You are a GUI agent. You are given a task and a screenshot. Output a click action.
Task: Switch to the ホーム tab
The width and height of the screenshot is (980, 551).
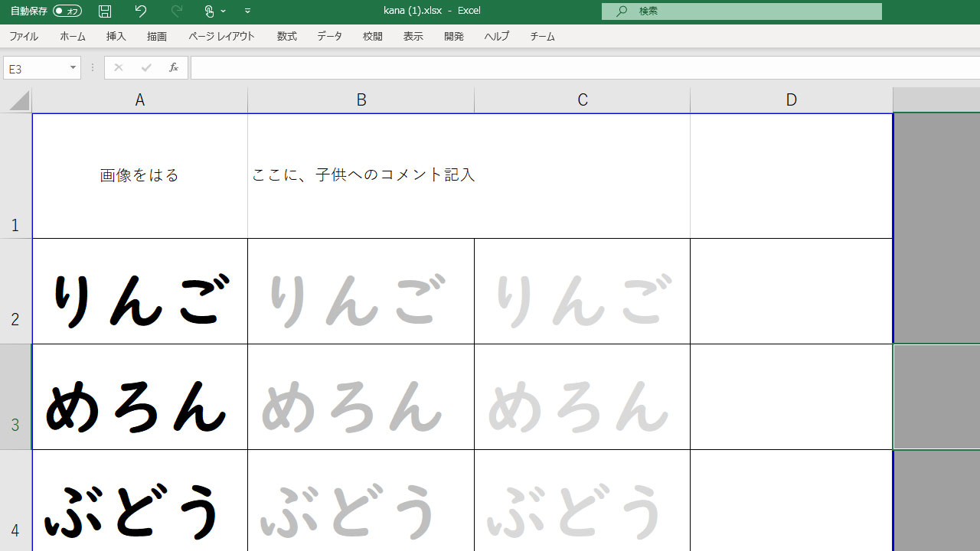click(73, 36)
